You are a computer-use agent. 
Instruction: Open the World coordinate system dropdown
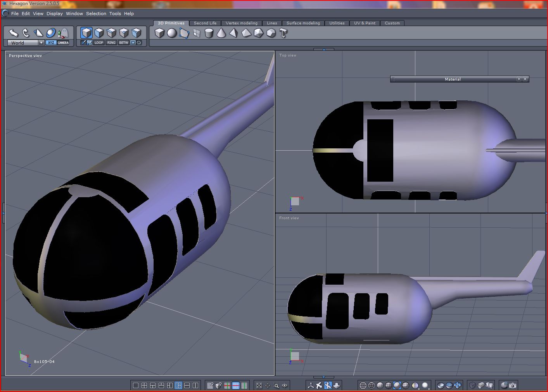pos(26,43)
